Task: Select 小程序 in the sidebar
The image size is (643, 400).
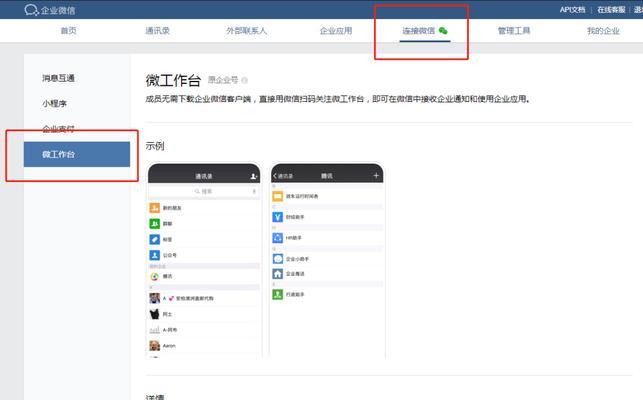Action: coord(54,103)
